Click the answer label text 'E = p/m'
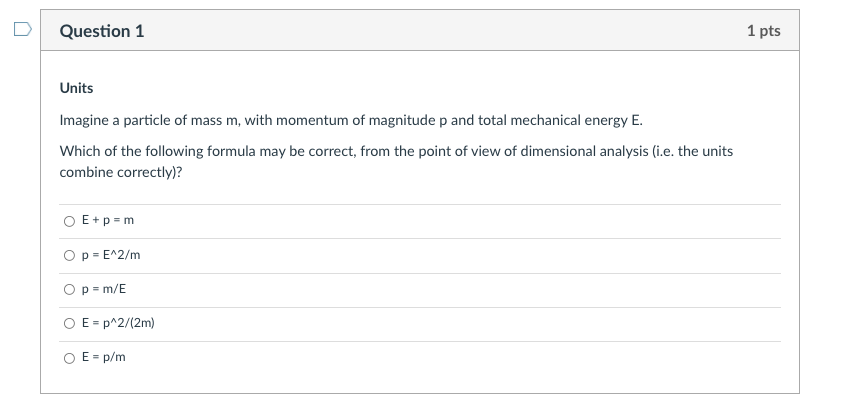This screenshot has width=845, height=411. (103, 357)
